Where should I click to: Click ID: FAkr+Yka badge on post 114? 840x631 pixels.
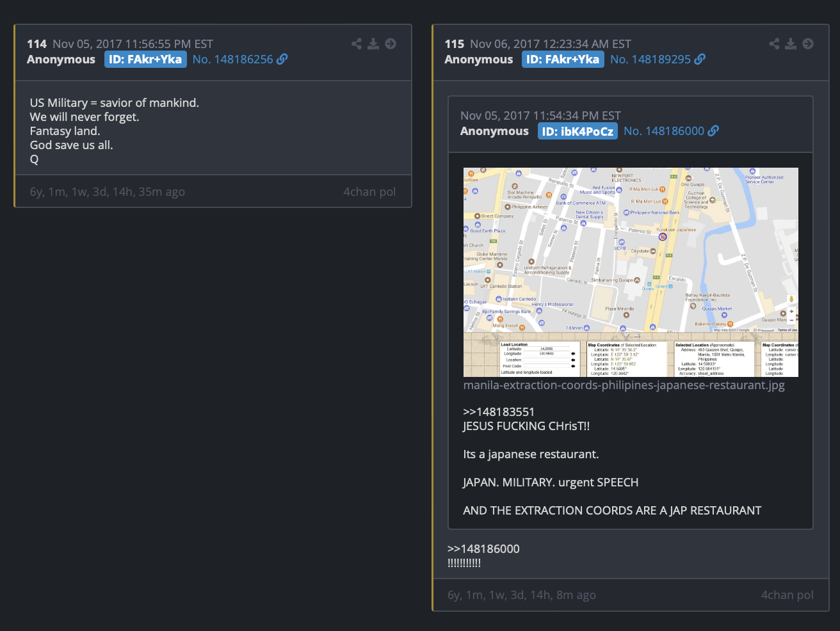coord(145,60)
